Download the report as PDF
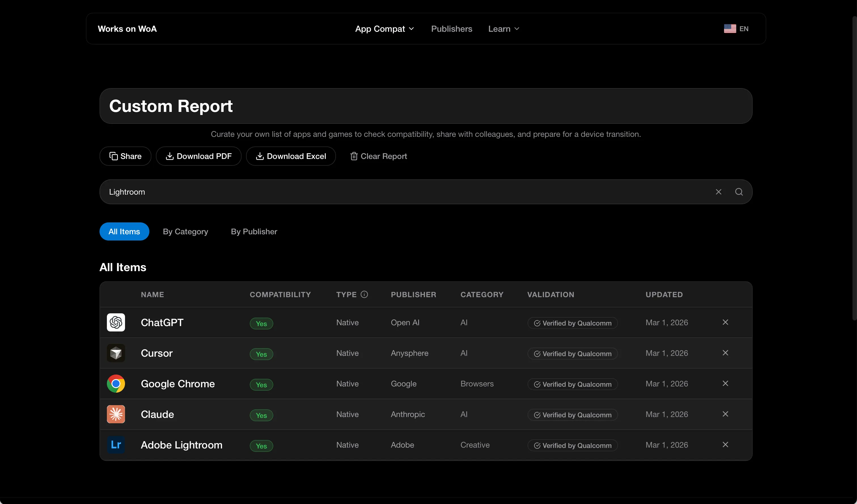Screen dimensions: 857x504 click(x=199, y=156)
